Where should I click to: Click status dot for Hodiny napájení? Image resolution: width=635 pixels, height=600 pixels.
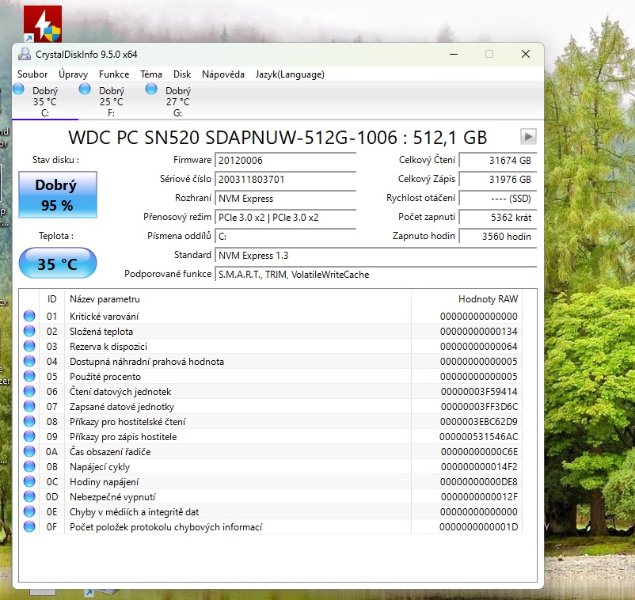29,481
